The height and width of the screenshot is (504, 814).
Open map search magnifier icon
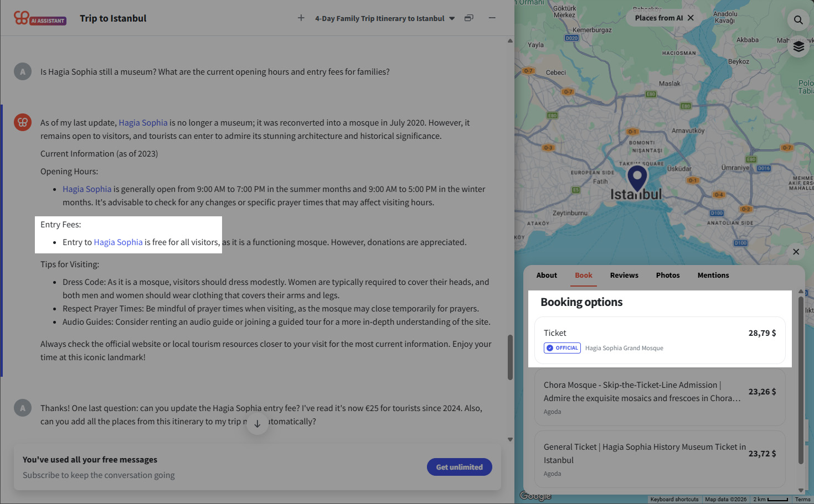coord(798,20)
